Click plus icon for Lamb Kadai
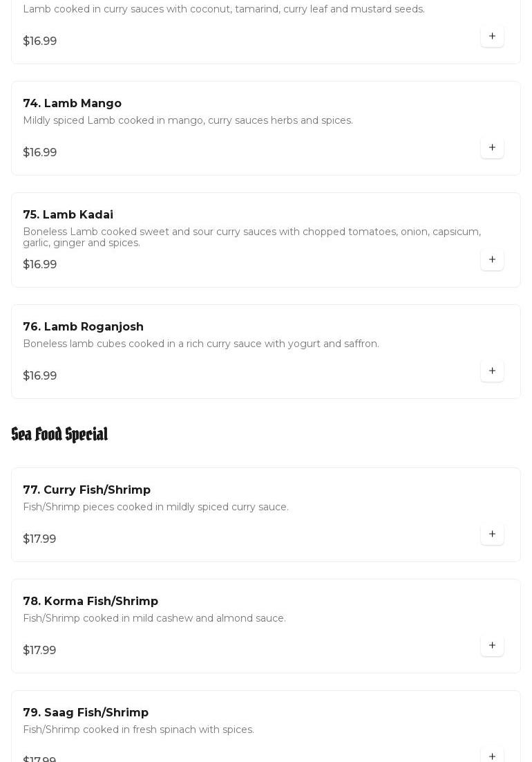 pos(492,259)
